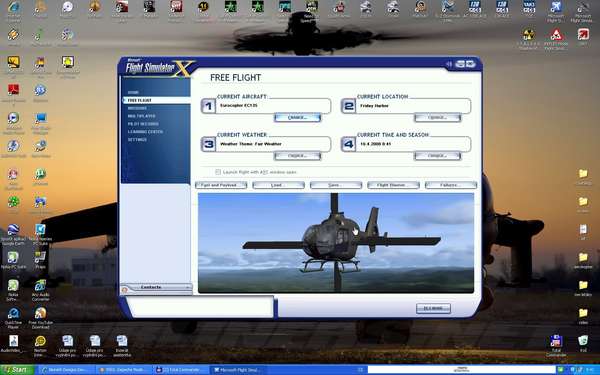Open Multiplayer in the left sidebar
The height and width of the screenshot is (375, 600).
click(142, 116)
